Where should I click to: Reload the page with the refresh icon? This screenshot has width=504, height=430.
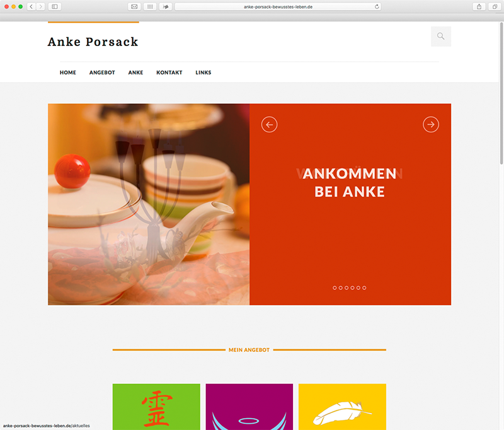click(377, 6)
